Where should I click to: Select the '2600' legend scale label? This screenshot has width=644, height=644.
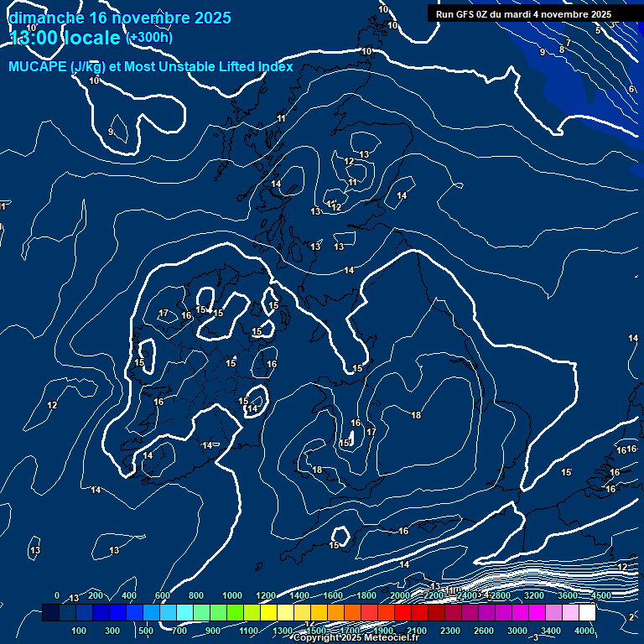484,631
